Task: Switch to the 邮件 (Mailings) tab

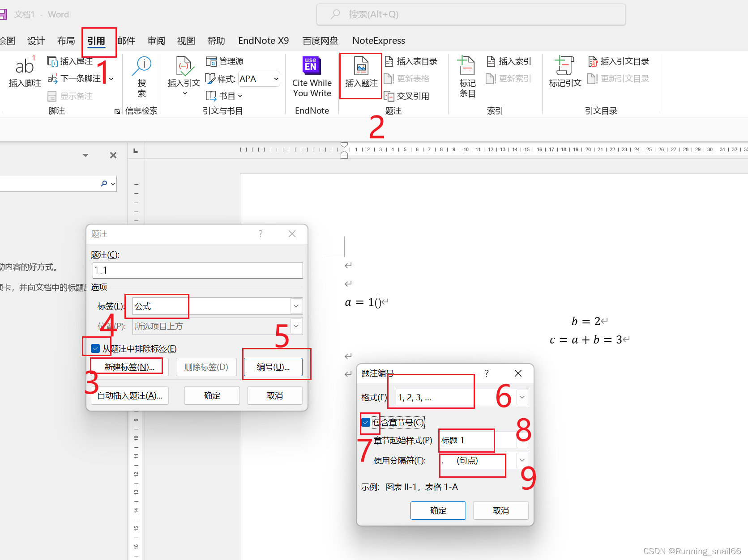Action: pyautogui.click(x=126, y=41)
